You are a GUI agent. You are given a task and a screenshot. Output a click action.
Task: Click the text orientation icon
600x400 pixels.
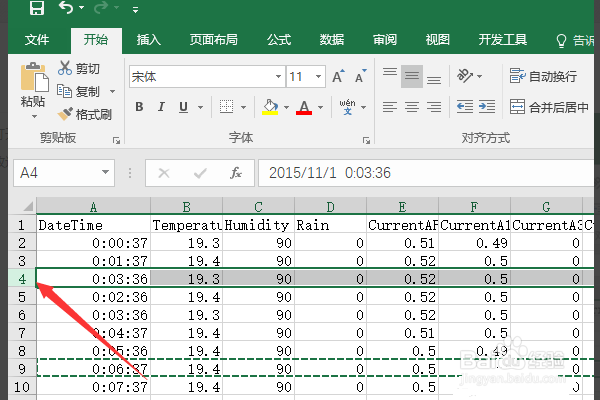pyautogui.click(x=465, y=76)
